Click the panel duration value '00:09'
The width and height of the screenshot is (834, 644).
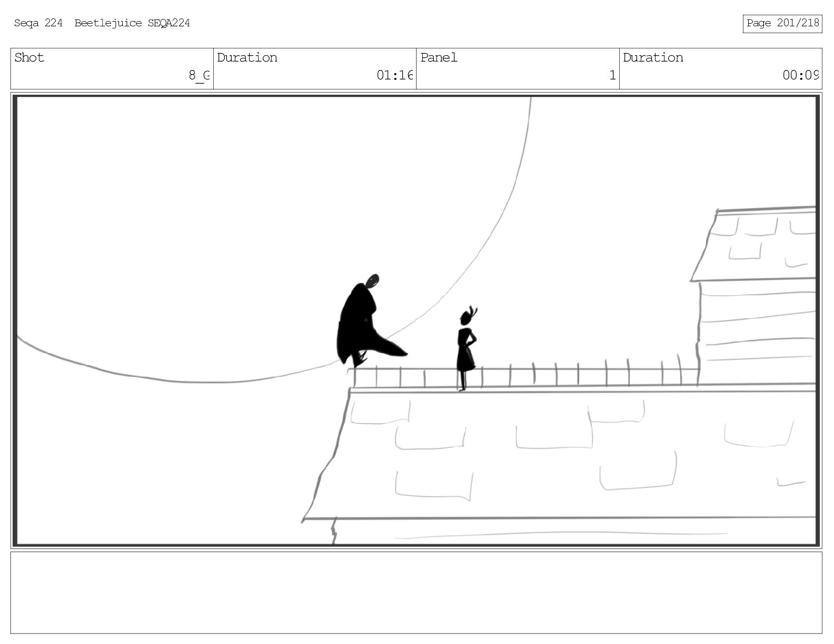tap(800, 75)
